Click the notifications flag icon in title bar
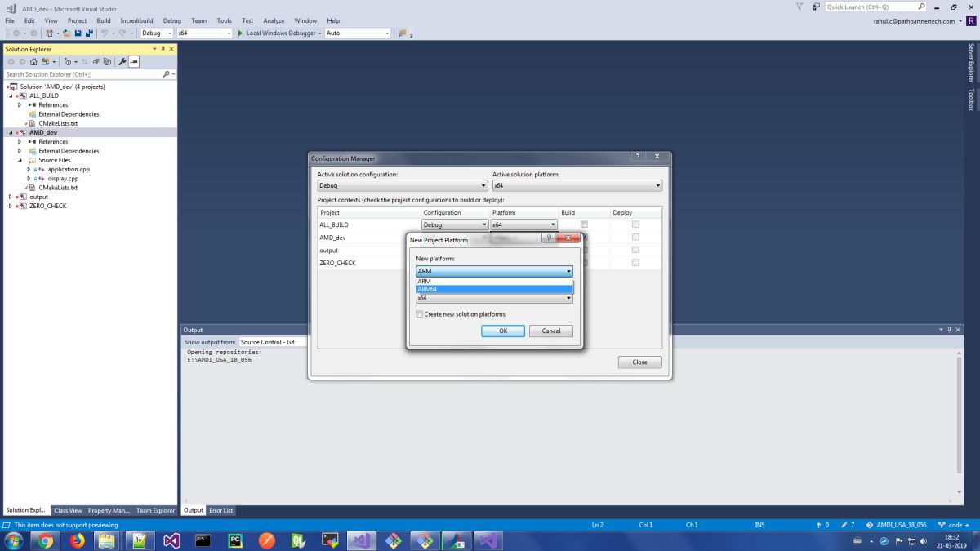The width and height of the screenshot is (980, 551). (800, 7)
